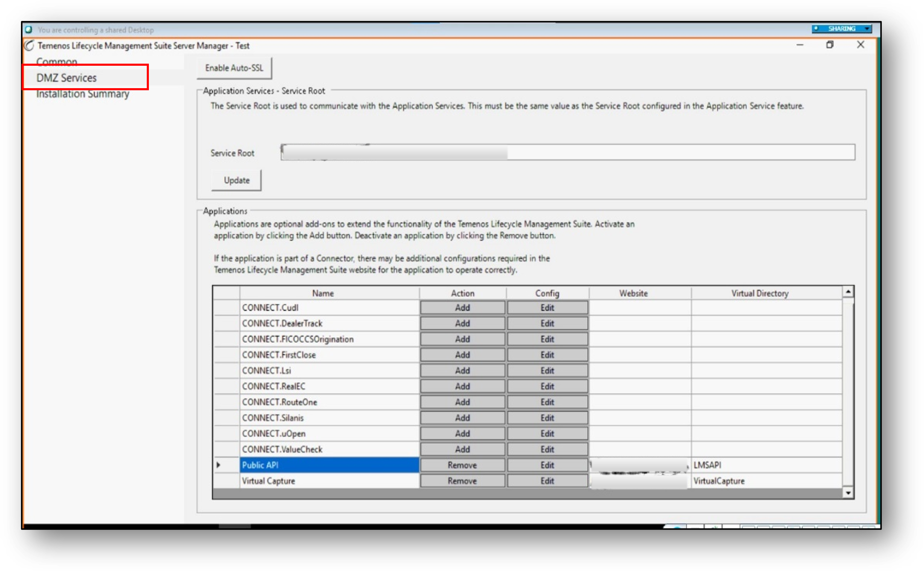924x572 pixels.
Task: Click the Config column header
Action: [x=547, y=293]
